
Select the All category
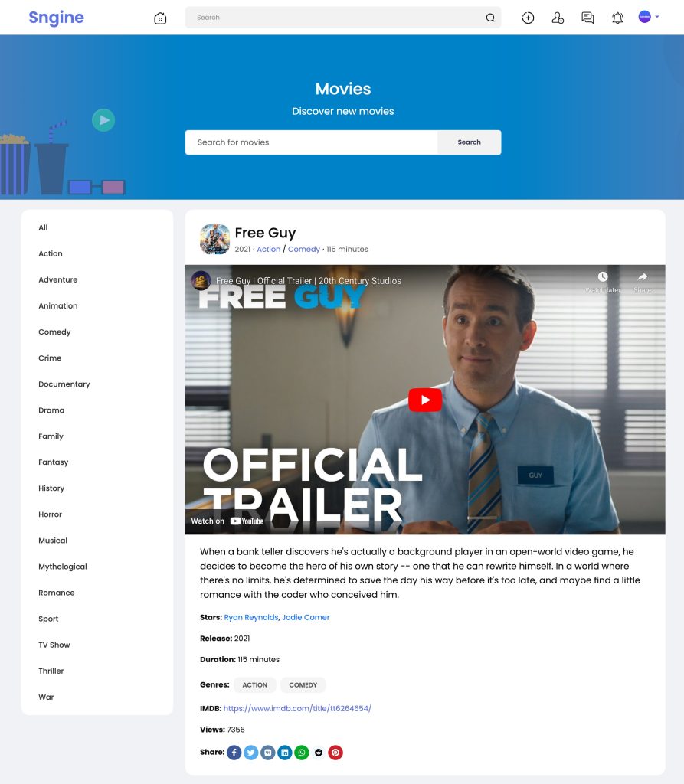[x=43, y=227]
